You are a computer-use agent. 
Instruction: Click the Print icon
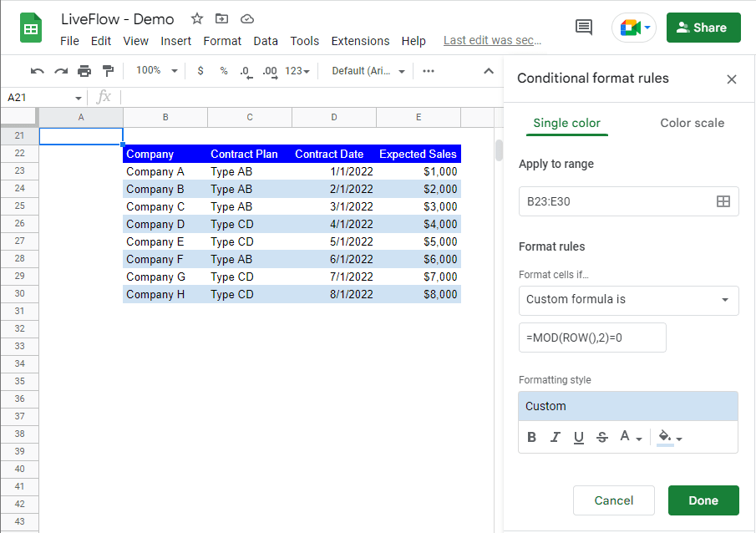84,71
